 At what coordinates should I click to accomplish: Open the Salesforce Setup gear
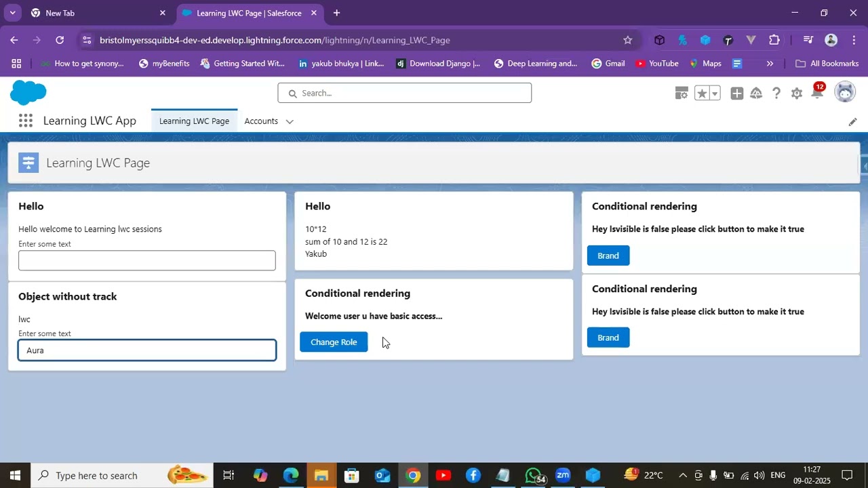pyautogui.click(x=797, y=94)
